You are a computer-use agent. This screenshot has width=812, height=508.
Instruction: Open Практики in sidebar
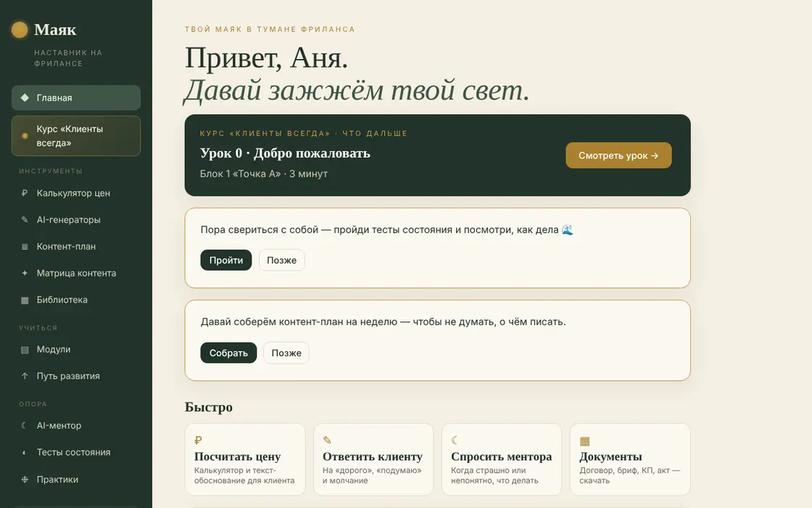[x=76, y=480]
